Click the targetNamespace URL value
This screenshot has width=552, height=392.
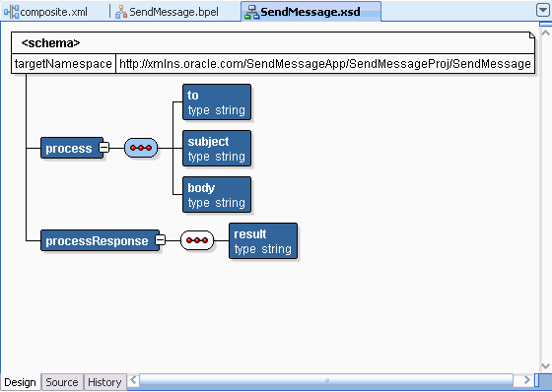(325, 64)
